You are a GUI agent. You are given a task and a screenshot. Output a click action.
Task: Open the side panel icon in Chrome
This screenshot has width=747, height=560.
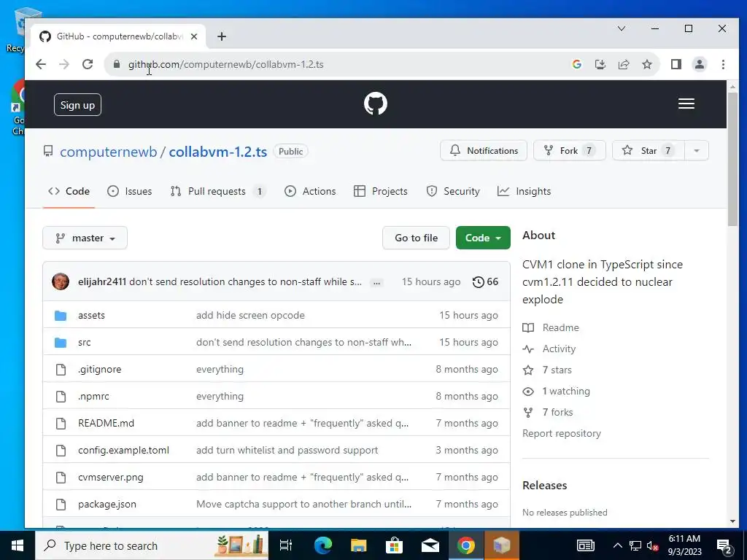click(676, 64)
